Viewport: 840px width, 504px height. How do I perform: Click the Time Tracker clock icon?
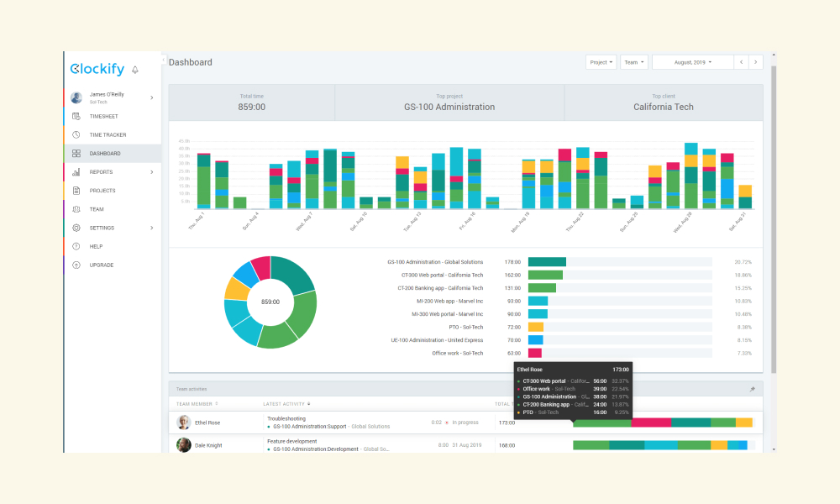[x=76, y=134]
